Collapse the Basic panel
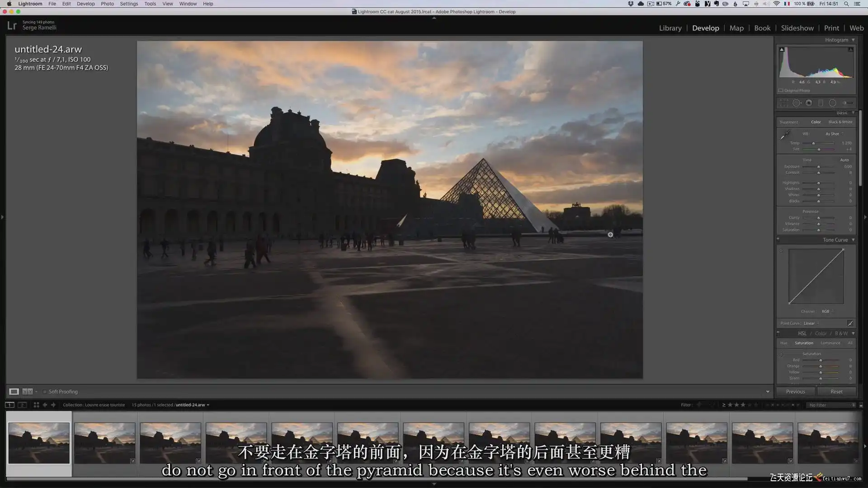Image resolution: width=868 pixels, height=488 pixels. [853, 113]
